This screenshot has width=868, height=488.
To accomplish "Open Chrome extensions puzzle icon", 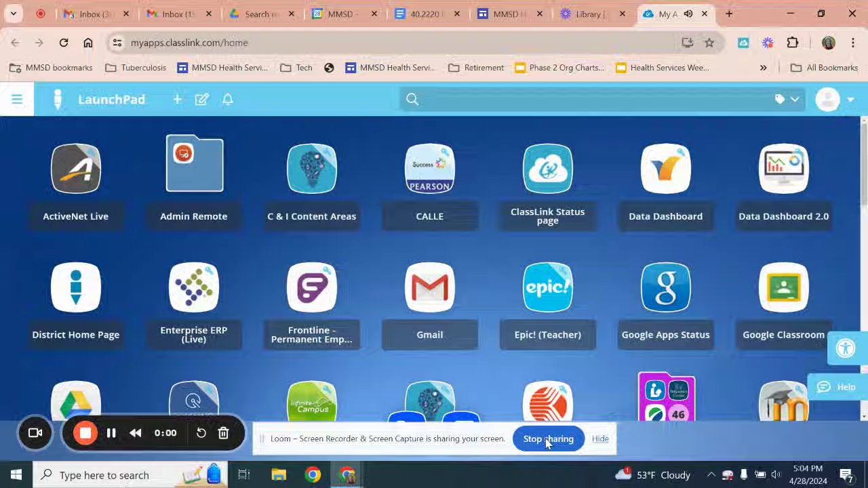I will (792, 43).
